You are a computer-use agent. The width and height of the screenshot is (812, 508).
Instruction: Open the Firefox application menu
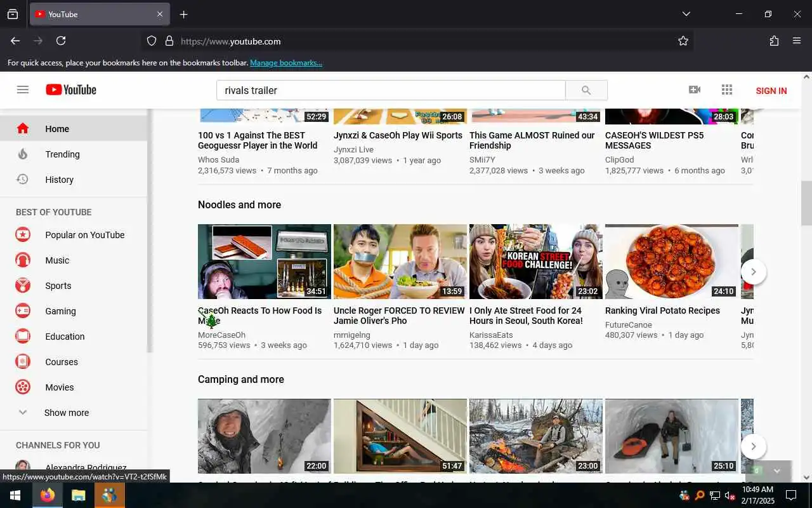tap(797, 41)
